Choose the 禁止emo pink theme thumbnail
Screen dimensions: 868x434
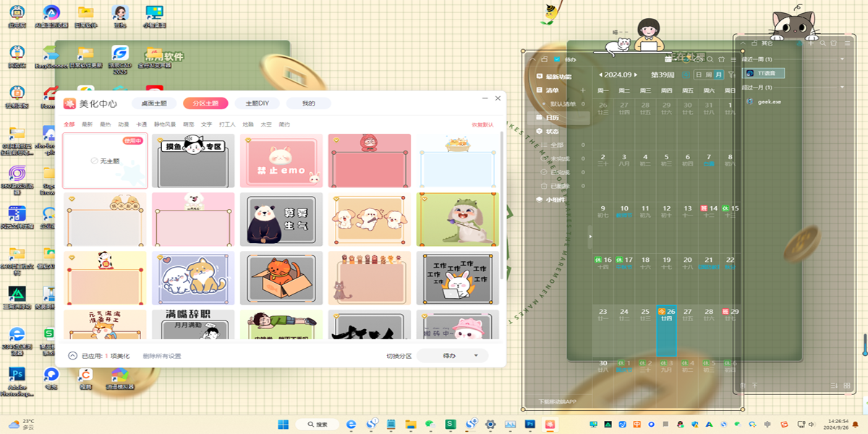pyautogui.click(x=281, y=161)
